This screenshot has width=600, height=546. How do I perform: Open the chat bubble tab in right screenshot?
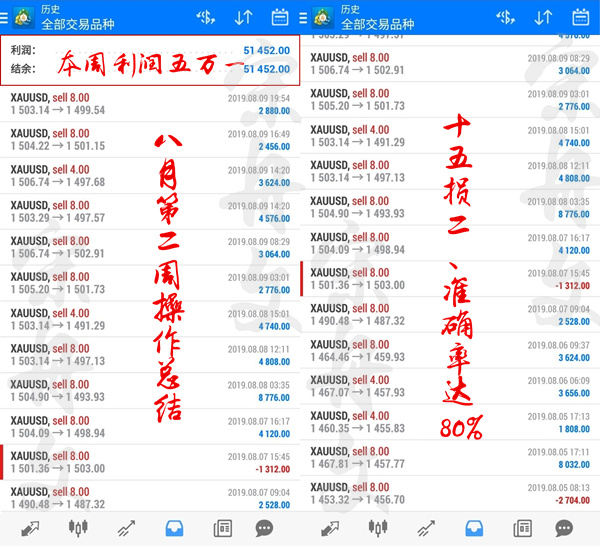tap(564, 528)
